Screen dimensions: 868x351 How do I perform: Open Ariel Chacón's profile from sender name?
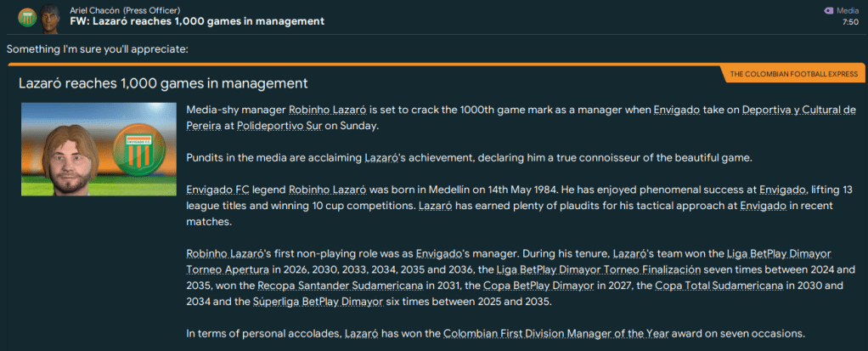(90, 8)
